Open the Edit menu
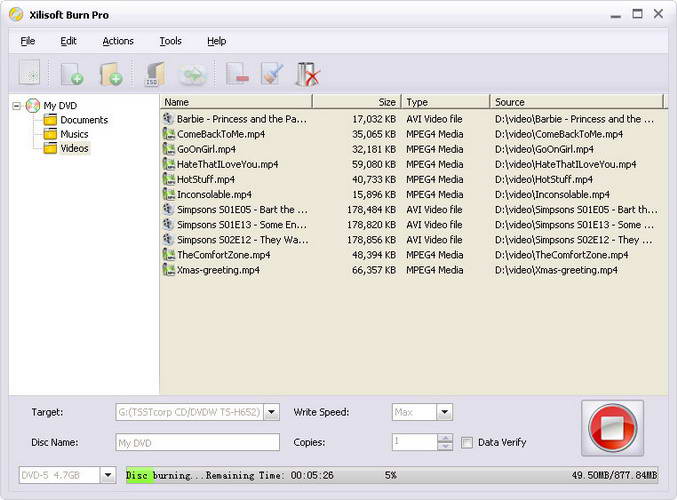This screenshot has width=677, height=500. click(x=68, y=41)
